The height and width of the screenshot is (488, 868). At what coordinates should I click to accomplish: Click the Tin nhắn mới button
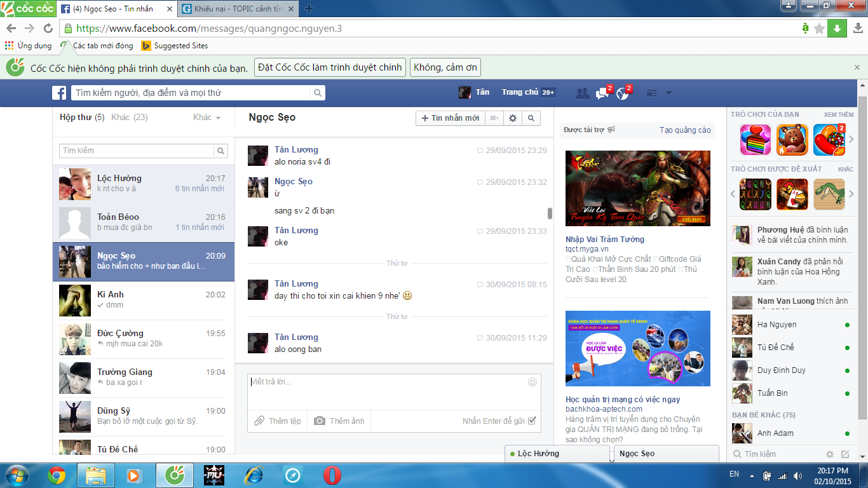(451, 118)
